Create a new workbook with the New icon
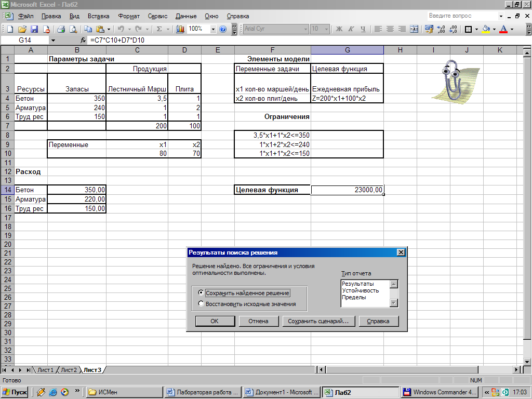 point(10,29)
